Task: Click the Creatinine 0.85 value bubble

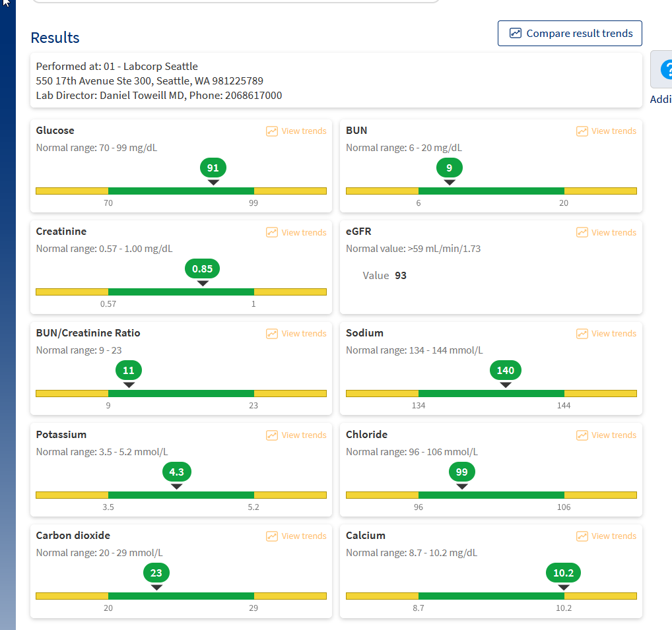Action: tap(203, 269)
